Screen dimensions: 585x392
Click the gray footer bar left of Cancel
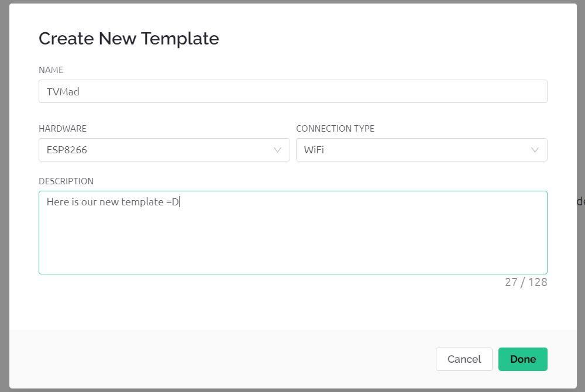[222, 359]
